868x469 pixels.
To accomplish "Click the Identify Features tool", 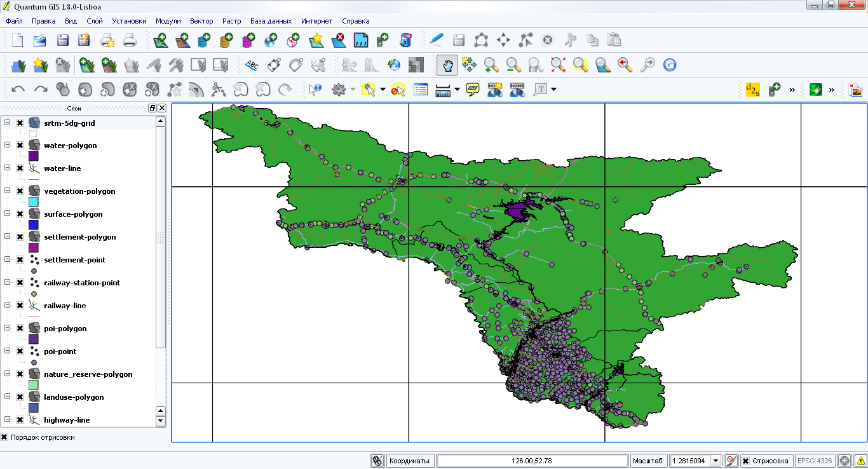I will coord(316,90).
